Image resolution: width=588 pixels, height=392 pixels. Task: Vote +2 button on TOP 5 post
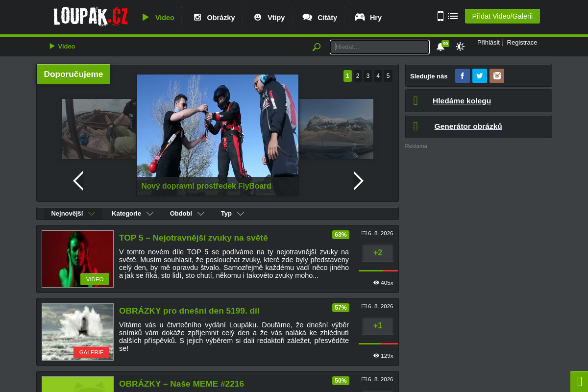tap(378, 253)
